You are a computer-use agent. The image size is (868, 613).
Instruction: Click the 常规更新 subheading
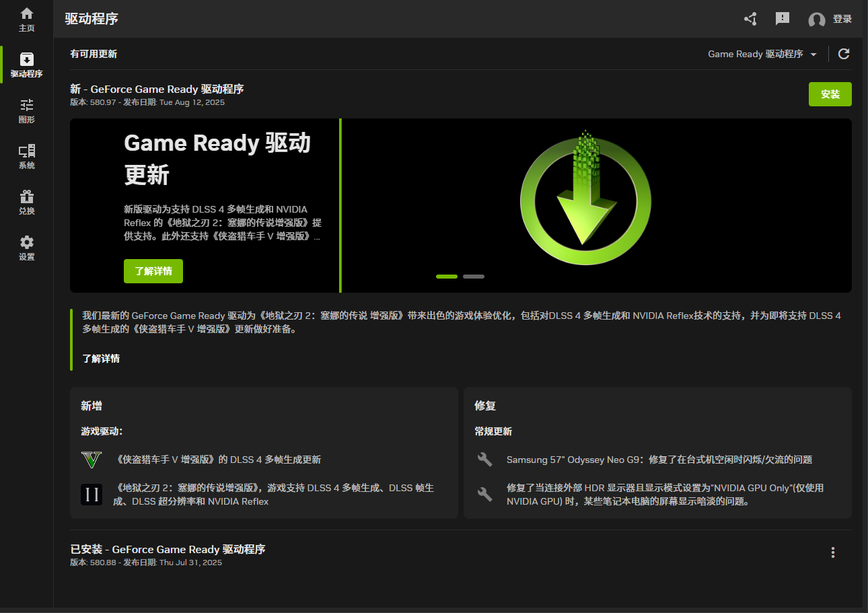click(493, 431)
